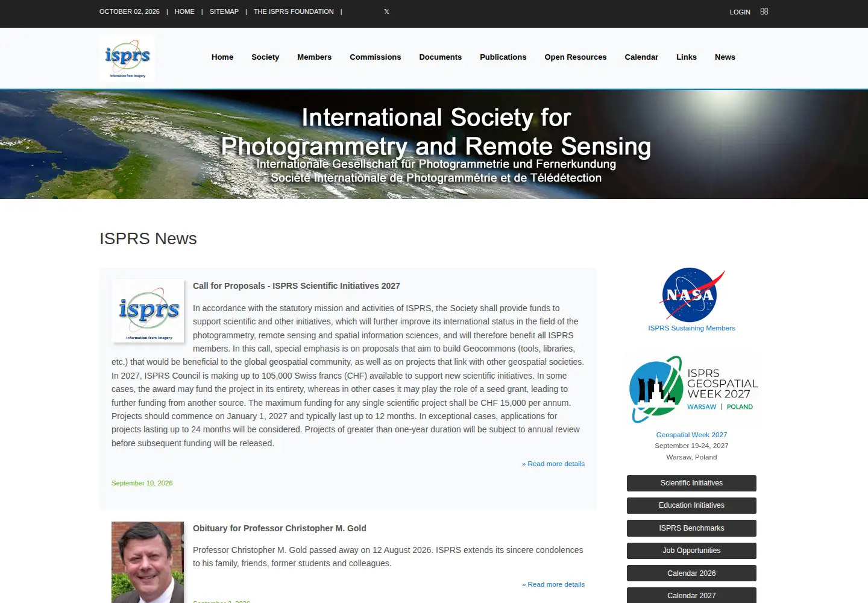Open the Open Resources menu
The height and width of the screenshot is (603, 868).
click(x=576, y=57)
